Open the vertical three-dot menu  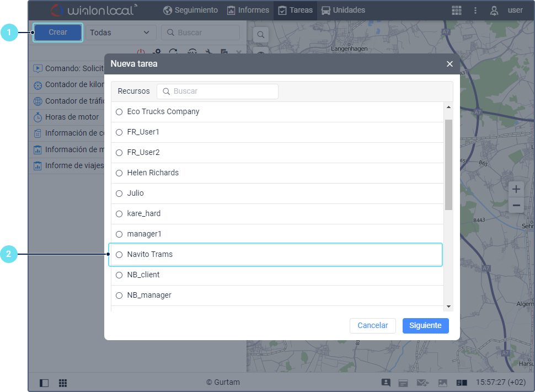point(475,10)
